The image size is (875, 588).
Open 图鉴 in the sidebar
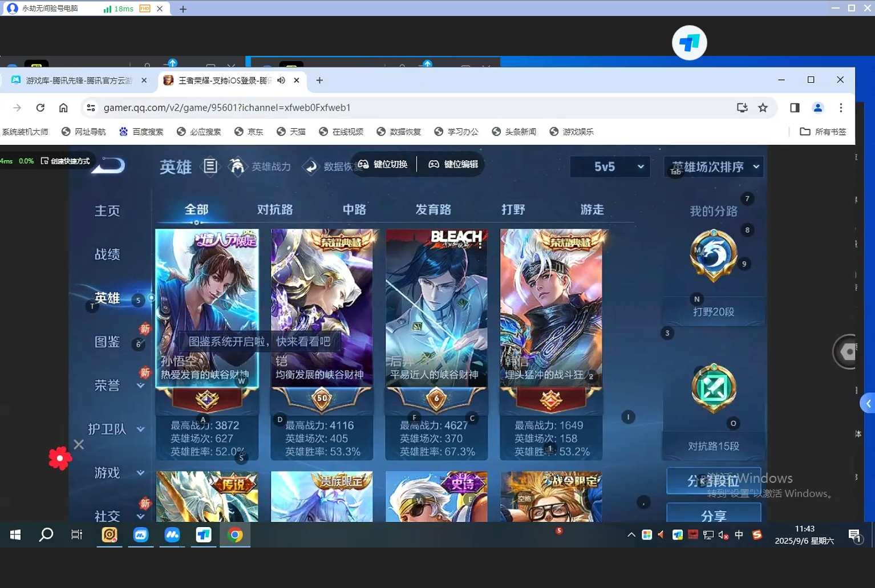[x=107, y=342]
